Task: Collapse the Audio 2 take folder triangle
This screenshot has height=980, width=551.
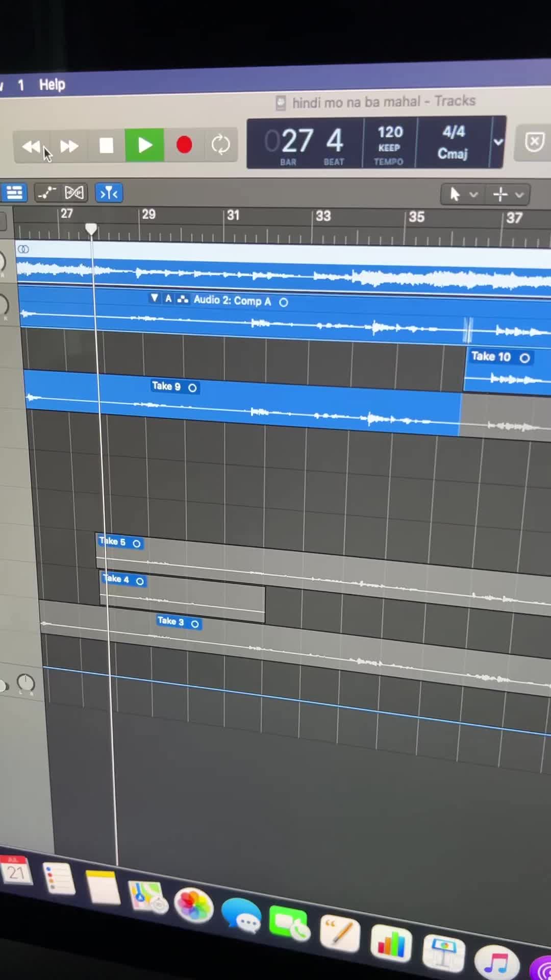Action: [154, 298]
